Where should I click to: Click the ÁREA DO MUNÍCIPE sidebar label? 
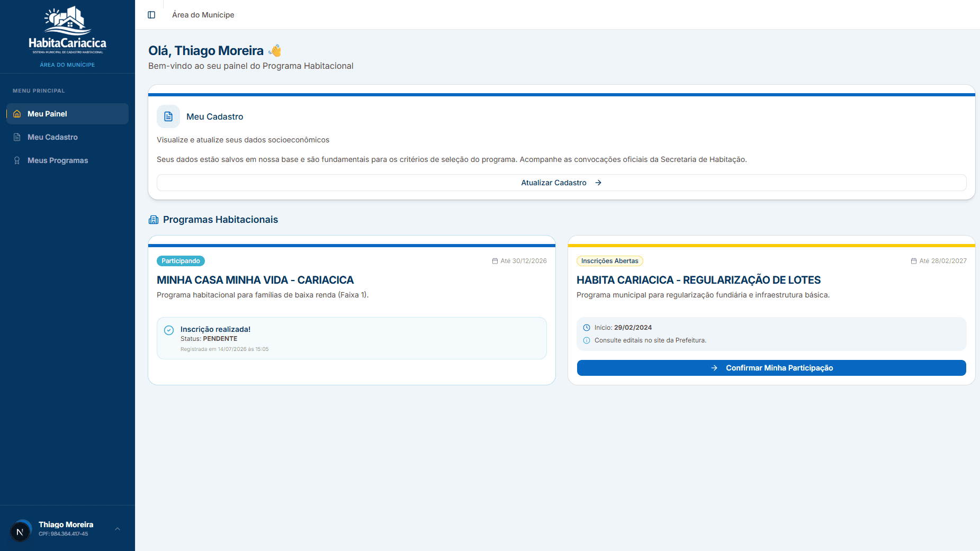tap(67, 65)
